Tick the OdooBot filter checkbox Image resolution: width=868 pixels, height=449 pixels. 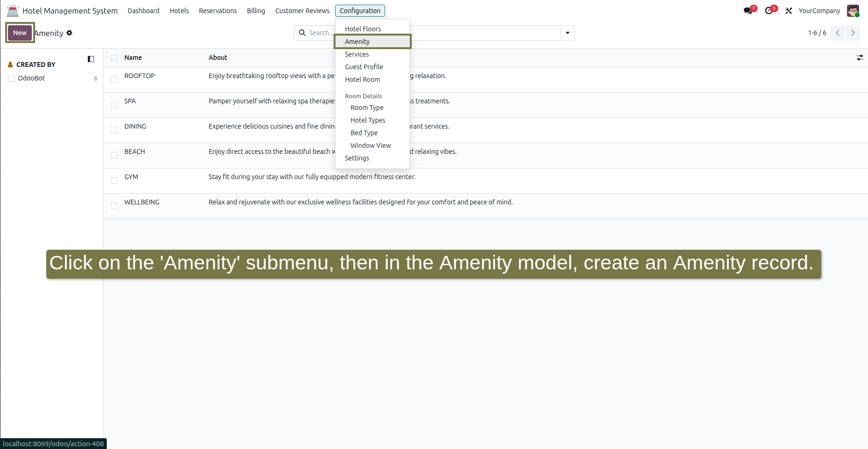[x=11, y=79]
